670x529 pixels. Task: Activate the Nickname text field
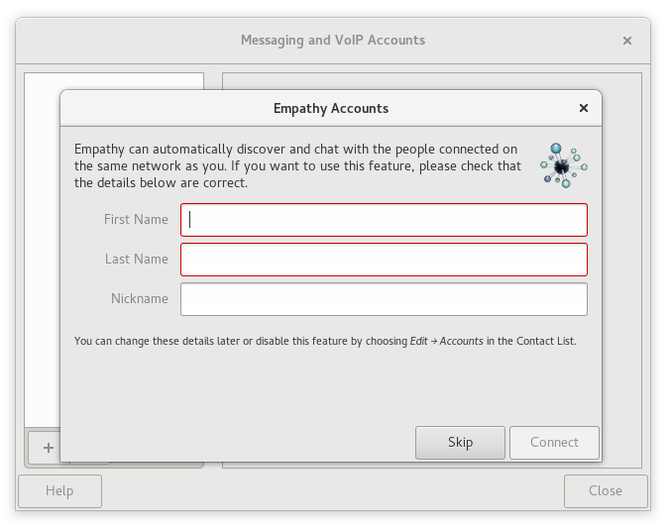click(384, 299)
